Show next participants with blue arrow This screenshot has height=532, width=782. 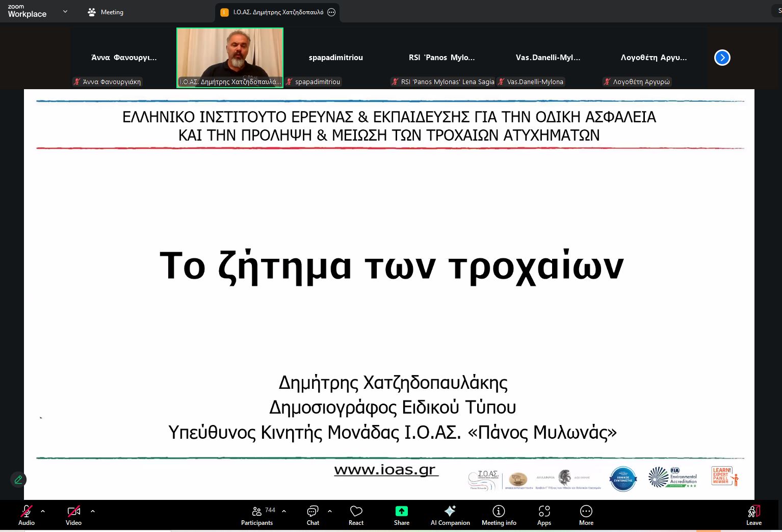722,58
